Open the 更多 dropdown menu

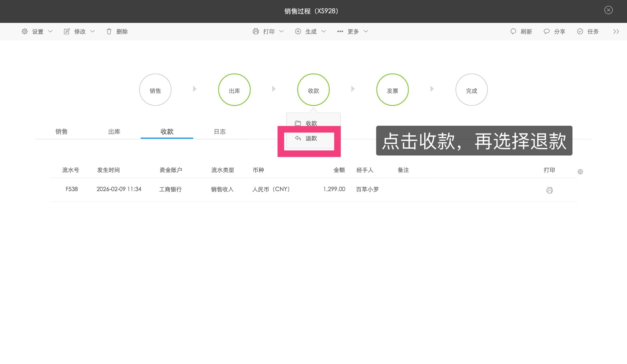(353, 31)
